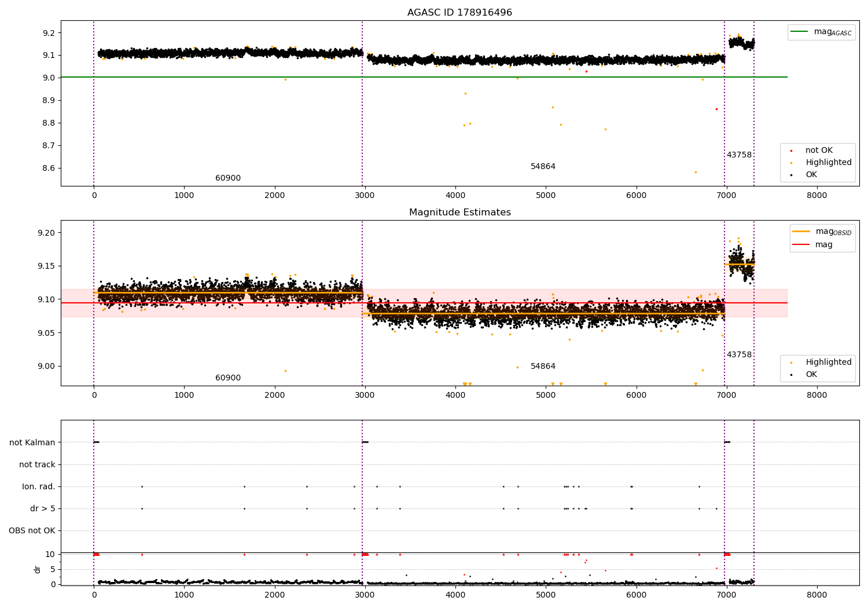Click the '8000' x tick under the top plot
The image size is (868, 608).
point(817,196)
